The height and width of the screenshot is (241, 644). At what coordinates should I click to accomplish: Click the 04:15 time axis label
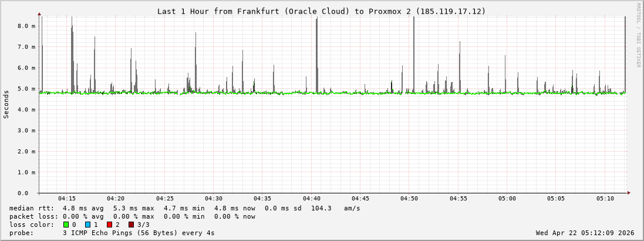(x=67, y=199)
